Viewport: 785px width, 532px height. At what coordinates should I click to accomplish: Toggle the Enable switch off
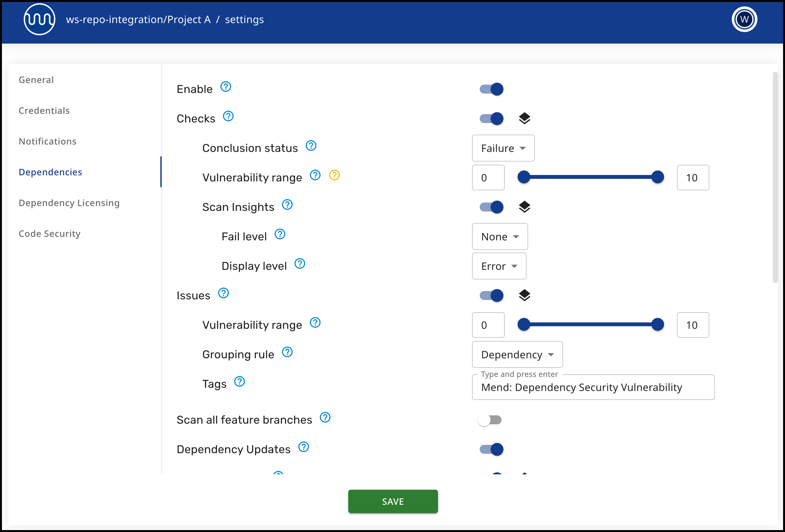pyautogui.click(x=492, y=89)
